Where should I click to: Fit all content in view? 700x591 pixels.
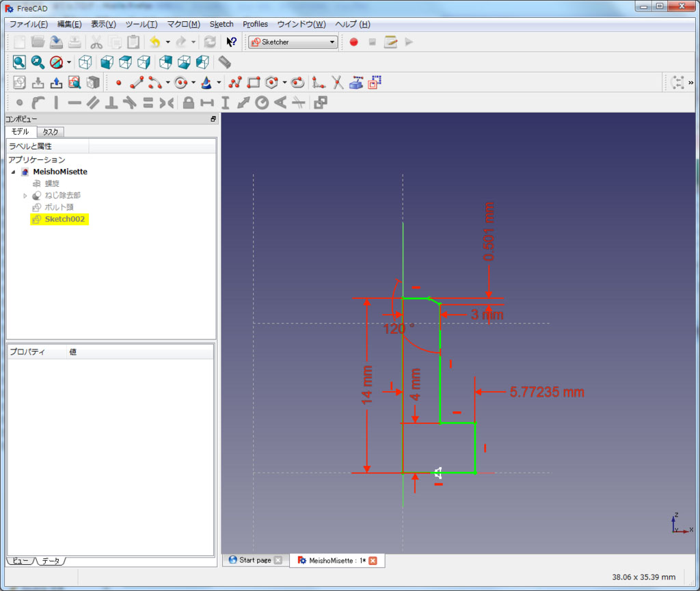coord(19,62)
